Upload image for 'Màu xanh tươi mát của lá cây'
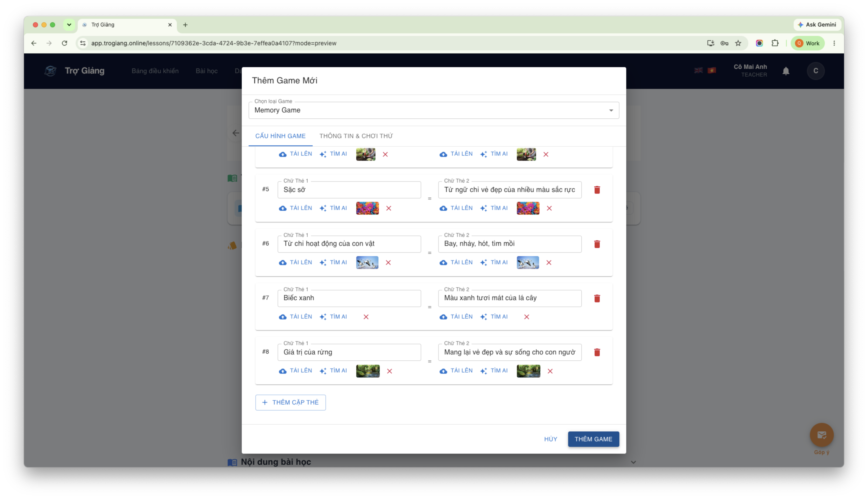The width and height of the screenshot is (868, 499). (x=456, y=316)
